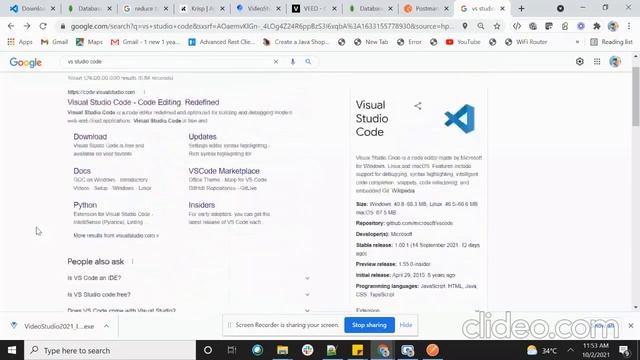Open location icon in address bar

click(x=465, y=26)
